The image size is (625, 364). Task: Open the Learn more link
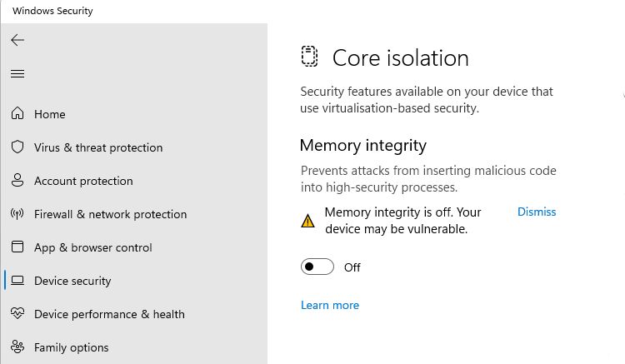[330, 305]
